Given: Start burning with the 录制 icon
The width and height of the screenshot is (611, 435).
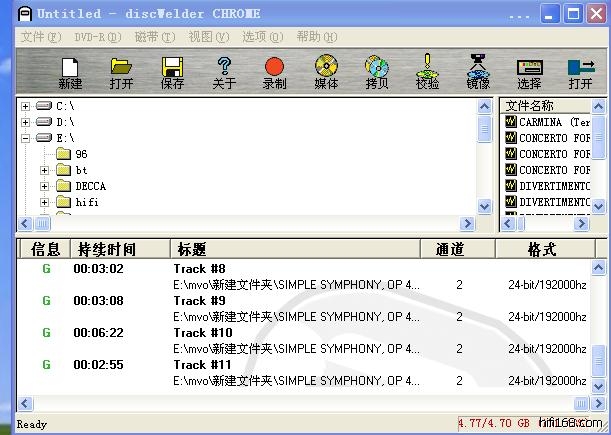Looking at the screenshot, I should click(274, 71).
